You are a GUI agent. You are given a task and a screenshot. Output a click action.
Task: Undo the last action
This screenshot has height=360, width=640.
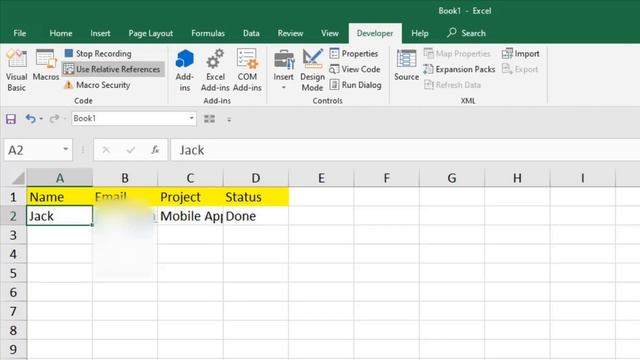(31, 119)
